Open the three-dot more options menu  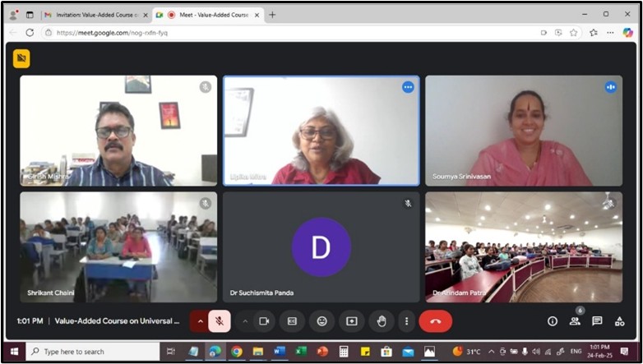(406, 321)
